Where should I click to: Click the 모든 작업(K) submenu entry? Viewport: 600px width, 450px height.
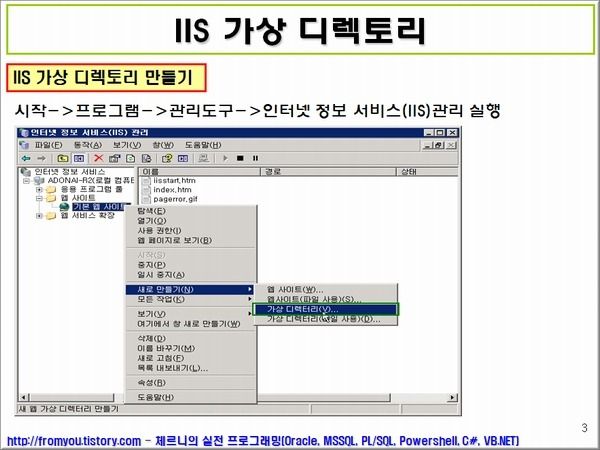click(191, 299)
